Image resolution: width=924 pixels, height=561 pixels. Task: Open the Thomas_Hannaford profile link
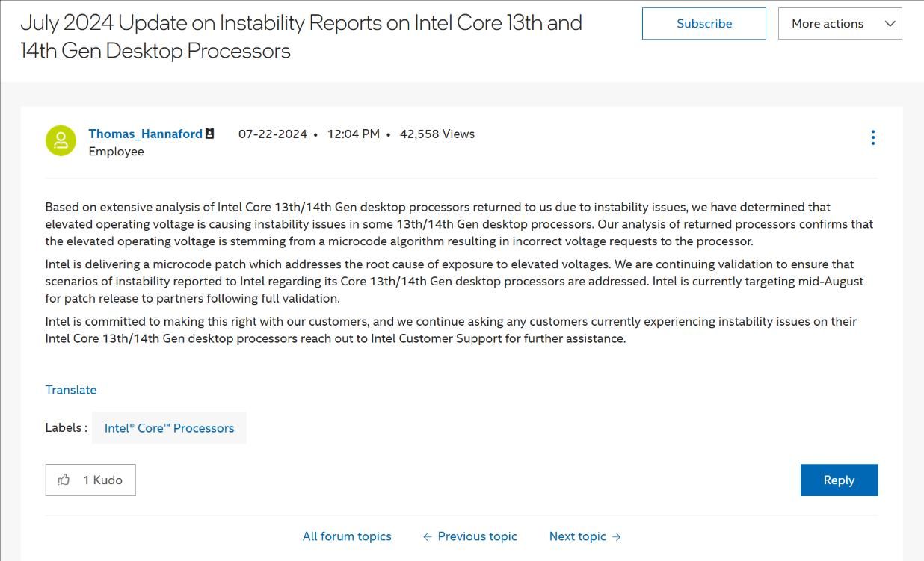coord(145,134)
